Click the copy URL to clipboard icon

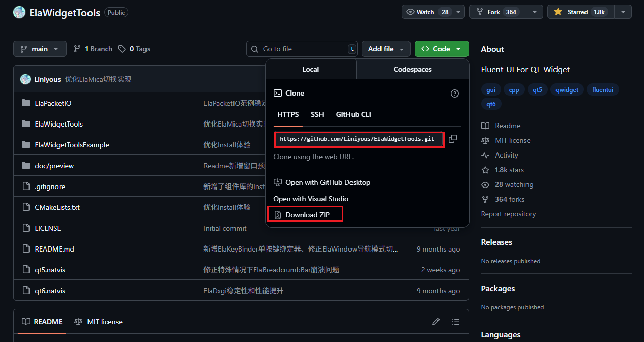(x=453, y=139)
